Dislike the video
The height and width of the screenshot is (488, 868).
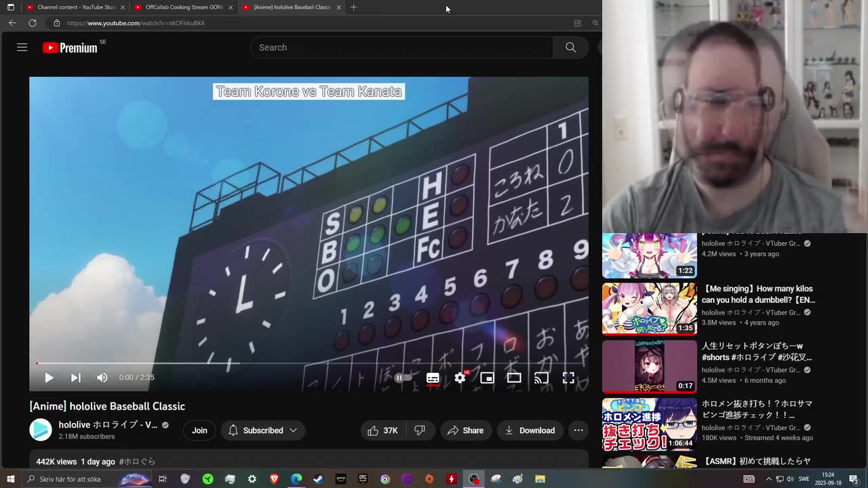click(x=420, y=430)
